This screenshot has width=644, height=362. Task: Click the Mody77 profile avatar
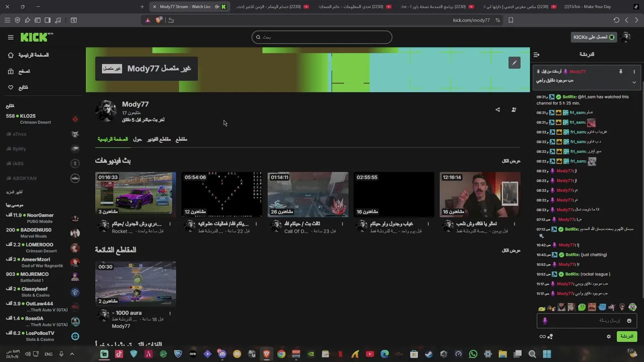point(106,111)
